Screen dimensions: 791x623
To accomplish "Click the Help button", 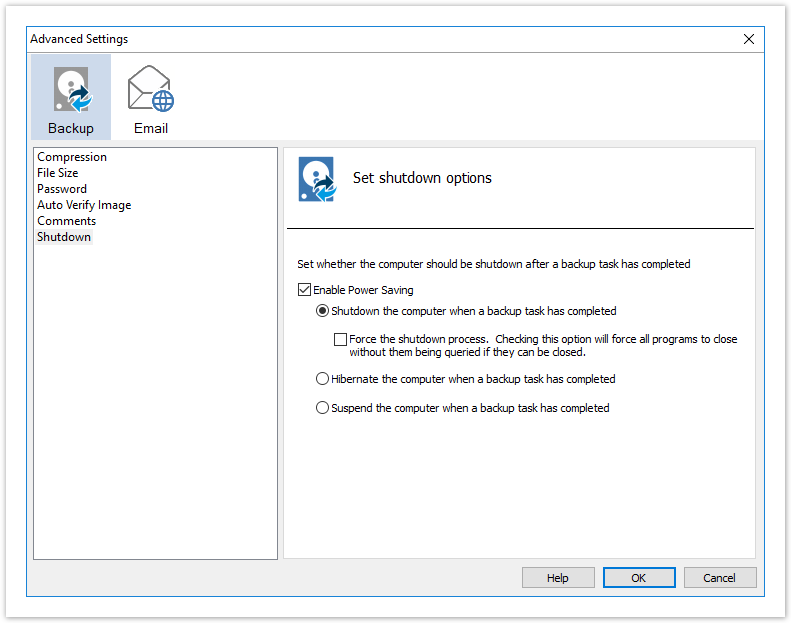I will coord(558,578).
